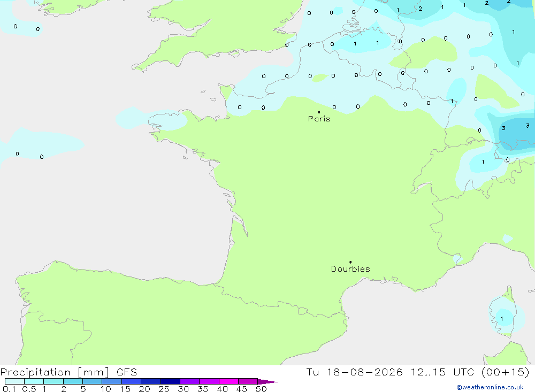Select the Paris location dot marker
Screen dimensions: 535x392
point(319,112)
